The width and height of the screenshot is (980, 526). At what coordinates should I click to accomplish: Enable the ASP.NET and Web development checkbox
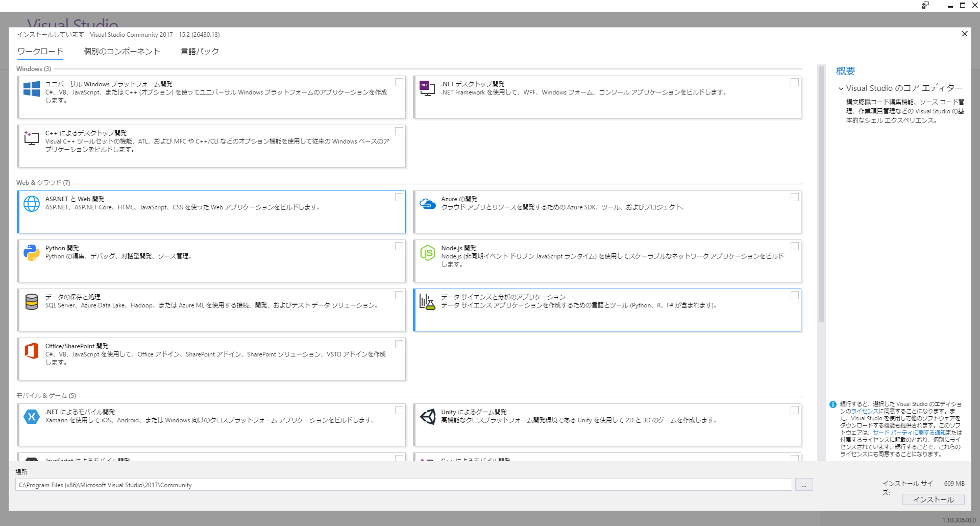[399, 197]
